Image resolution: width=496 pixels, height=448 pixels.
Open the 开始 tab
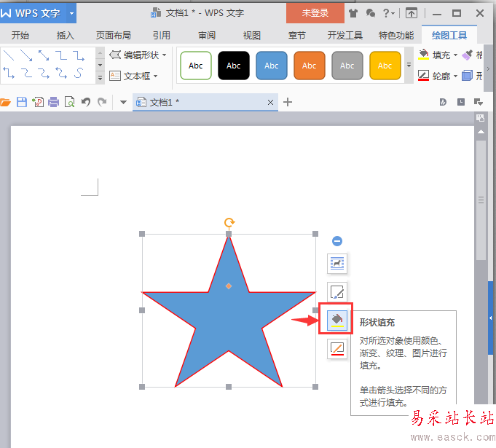20,35
